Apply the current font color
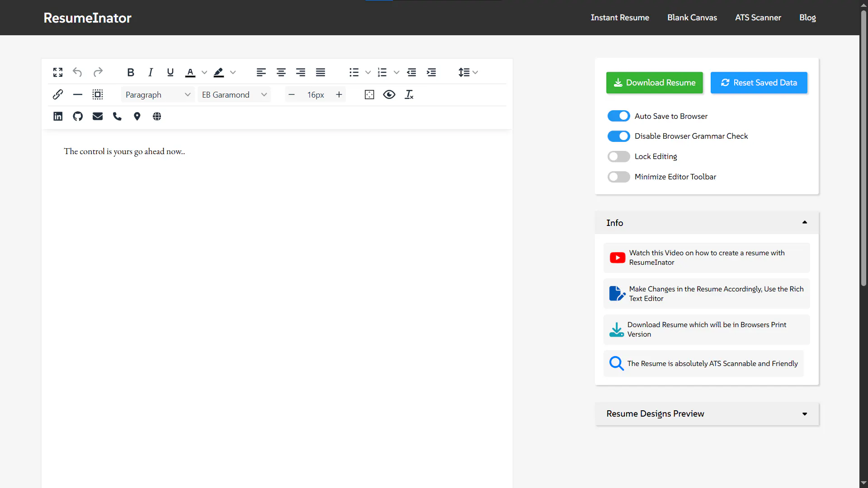This screenshot has height=488, width=868. point(190,72)
